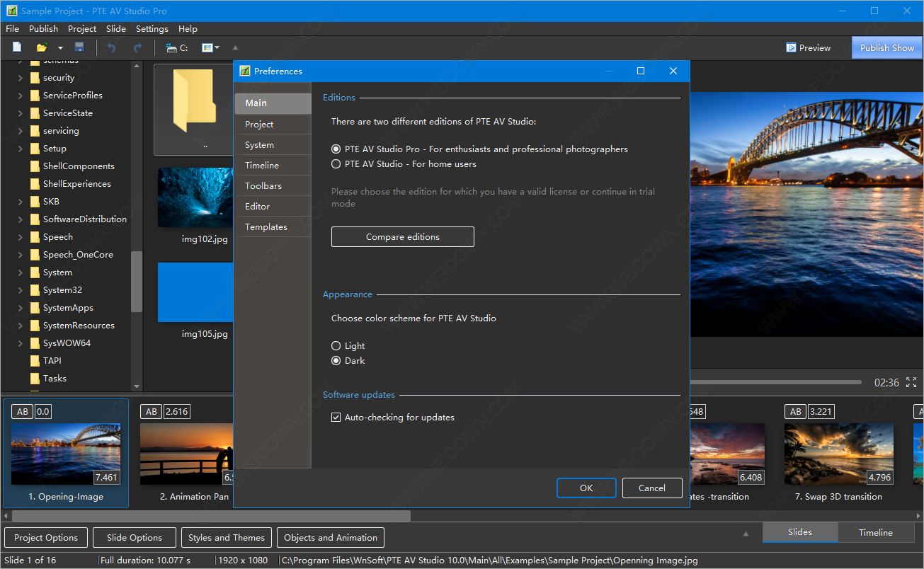Click the security folder icon
Image resolution: width=924 pixels, height=569 pixels.
tap(35, 78)
